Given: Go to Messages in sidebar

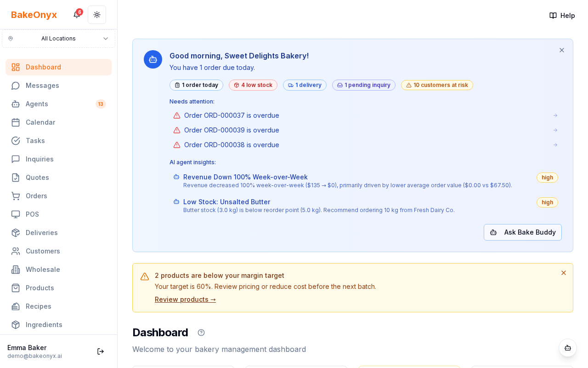Looking at the screenshot, I should click(x=58, y=86).
